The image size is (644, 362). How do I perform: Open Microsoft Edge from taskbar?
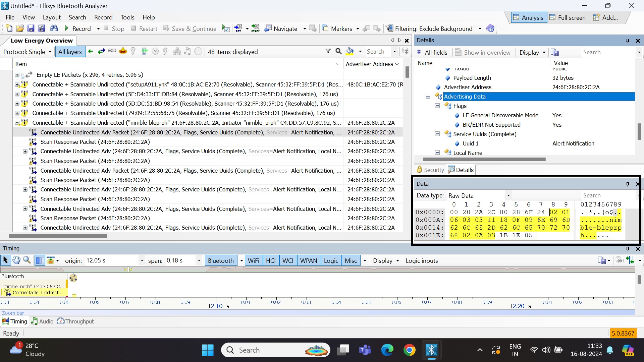(387, 350)
